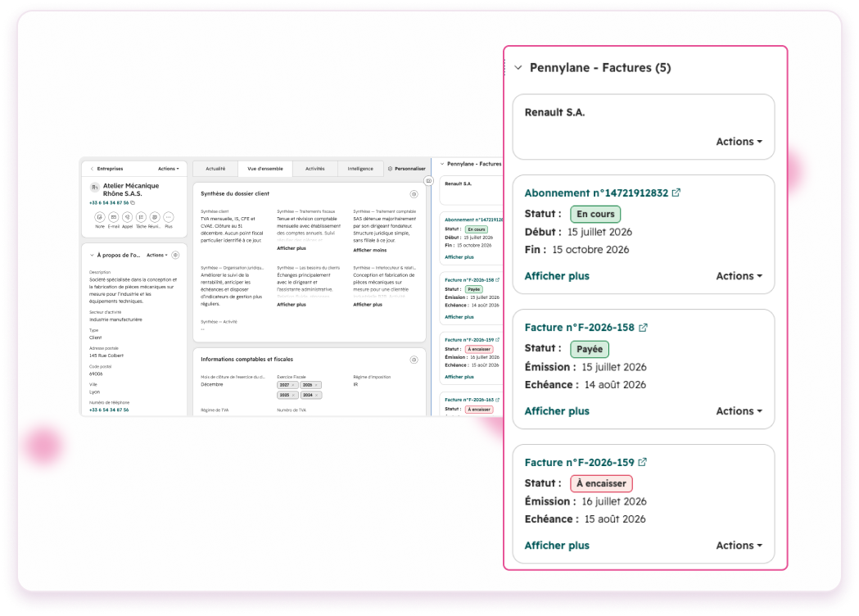
Task: Open the Facture n°F-2026-159 title in enlarged panel
Action: click(579, 463)
